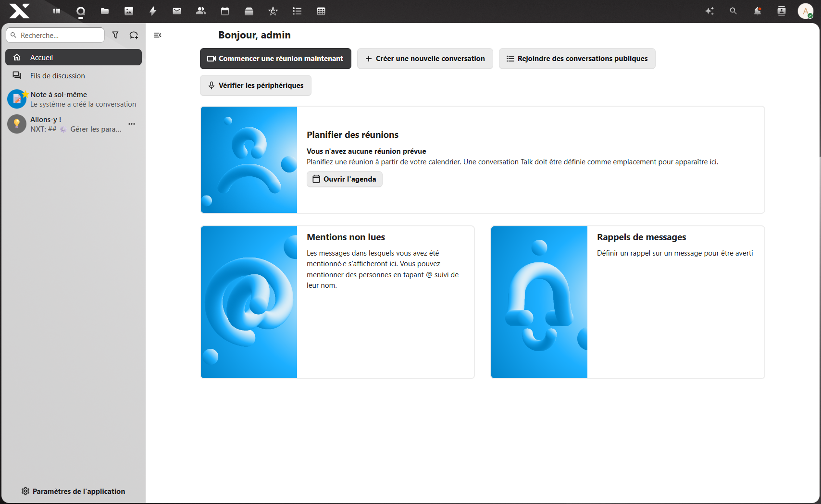821x504 pixels.
Task: Click Créer une nouvelle conversation
Action: point(425,59)
